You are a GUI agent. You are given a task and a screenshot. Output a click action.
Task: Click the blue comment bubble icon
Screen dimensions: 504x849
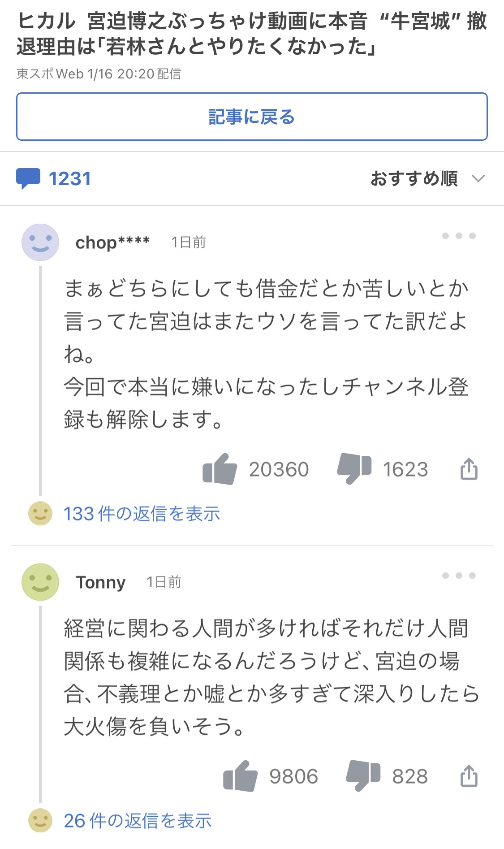[28, 178]
